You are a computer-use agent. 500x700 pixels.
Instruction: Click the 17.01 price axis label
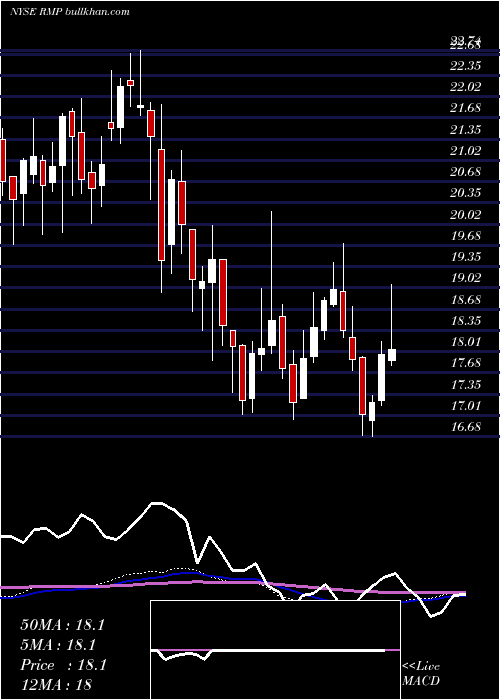coord(466,406)
